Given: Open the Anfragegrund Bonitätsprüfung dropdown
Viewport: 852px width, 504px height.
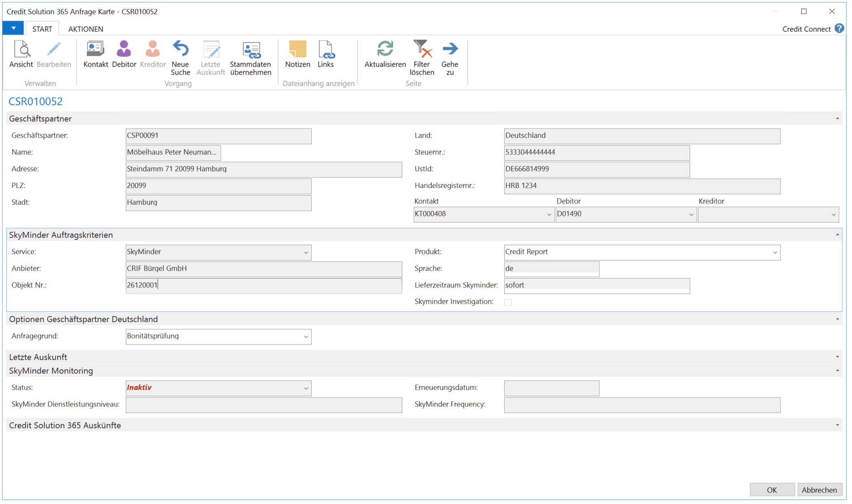Looking at the screenshot, I should tap(306, 337).
